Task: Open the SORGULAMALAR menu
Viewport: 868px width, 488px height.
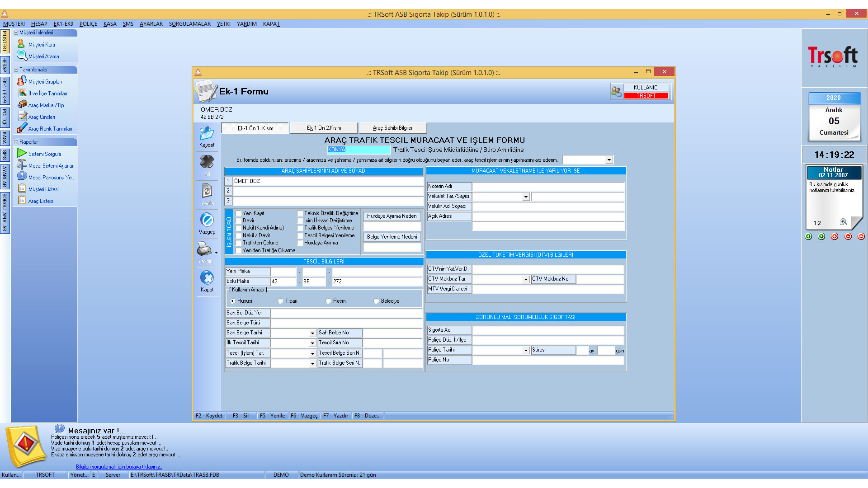Action: coord(190,24)
